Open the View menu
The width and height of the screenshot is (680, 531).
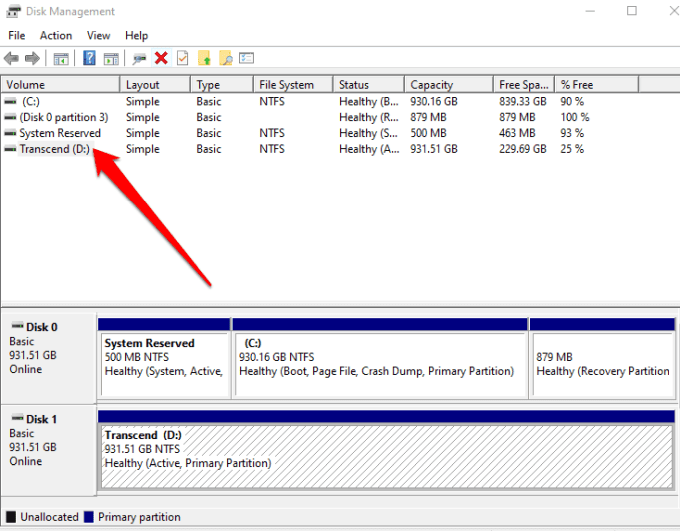[x=99, y=35]
